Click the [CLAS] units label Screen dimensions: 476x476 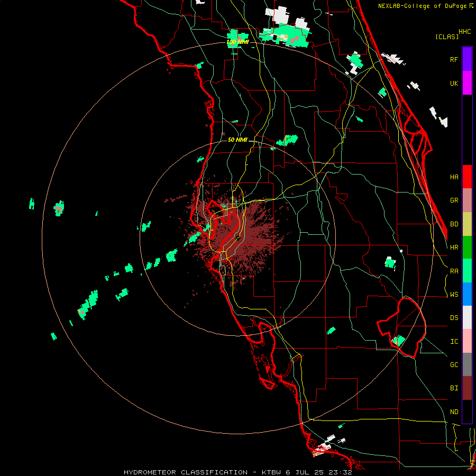click(447, 37)
